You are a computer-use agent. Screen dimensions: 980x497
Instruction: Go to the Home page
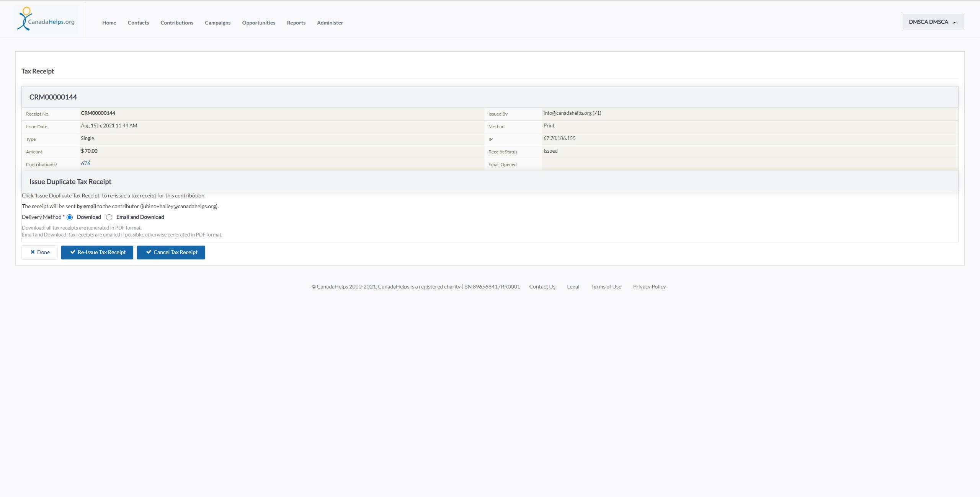[109, 23]
